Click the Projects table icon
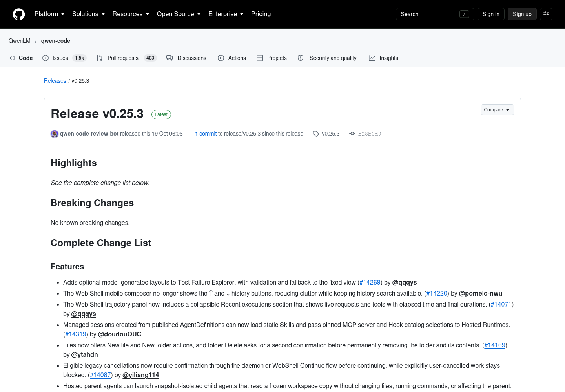Viewport: 565px width, 392px height. pos(260,58)
